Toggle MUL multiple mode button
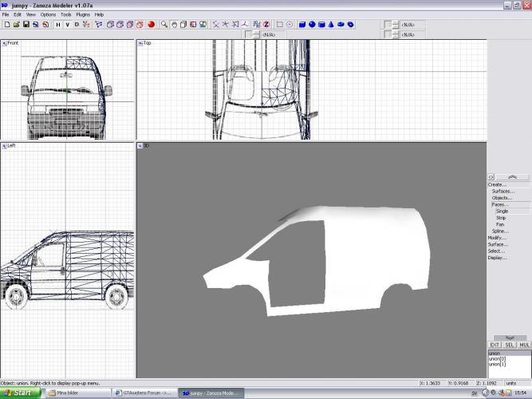 (x=524, y=345)
